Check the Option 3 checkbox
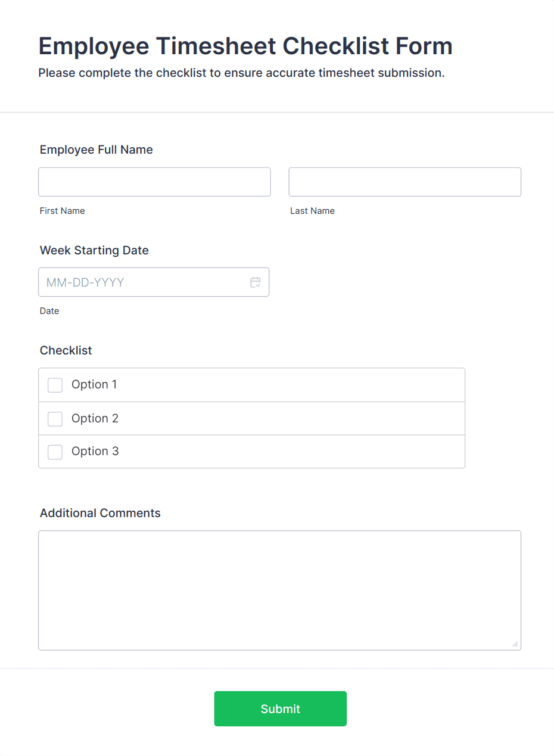The image size is (554, 756). tap(55, 452)
